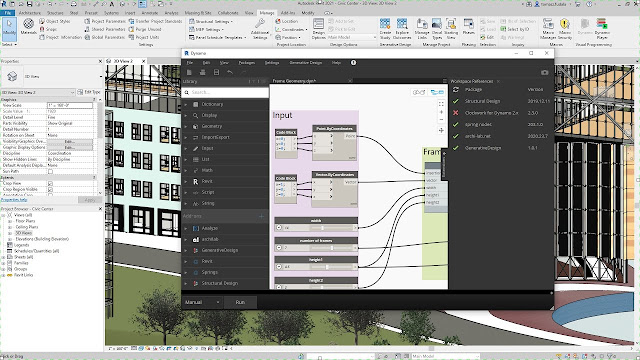The width and height of the screenshot is (640, 360).
Task: Open the Properties help link
Action: coord(14,200)
